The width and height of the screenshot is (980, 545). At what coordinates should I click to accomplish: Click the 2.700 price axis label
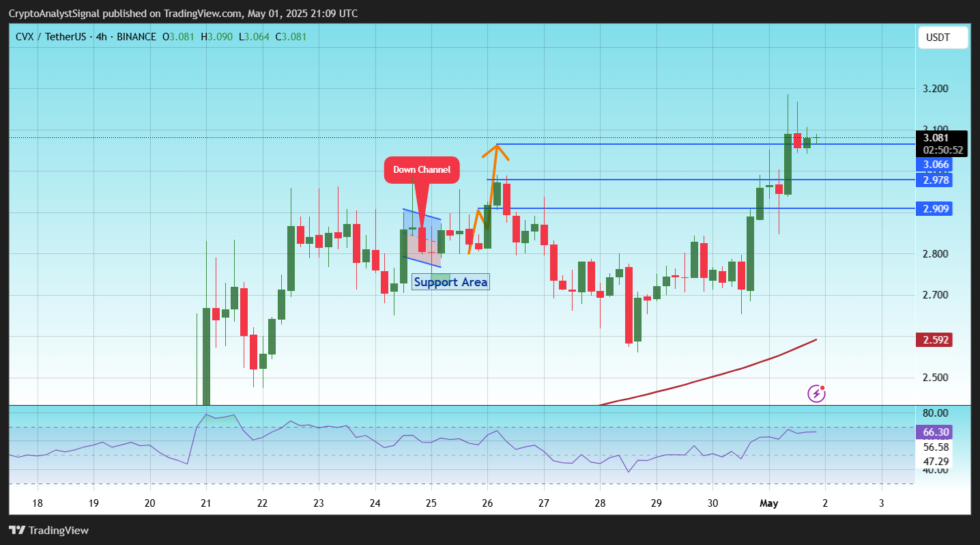coord(934,295)
